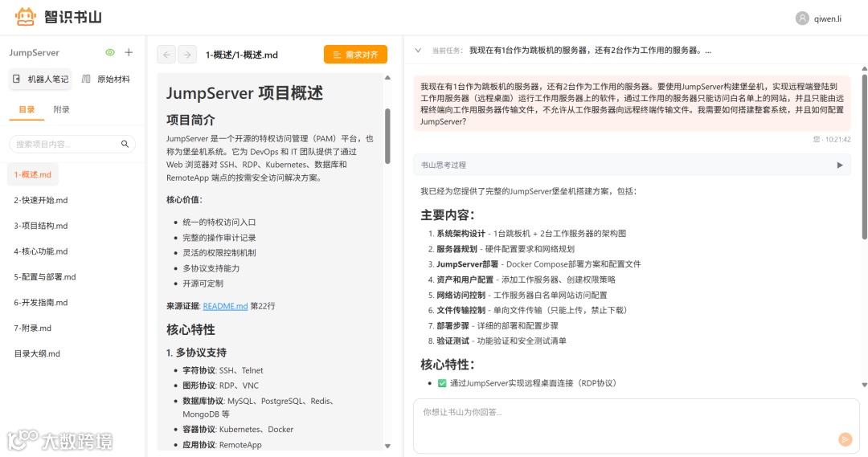The height and width of the screenshot is (457, 868).
Task: Click the 主要内容 heading in chat
Action: pyautogui.click(x=448, y=214)
